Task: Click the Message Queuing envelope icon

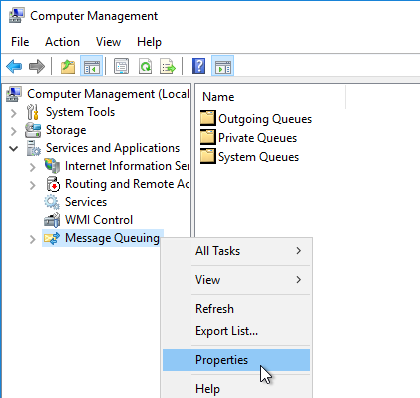Action: click(x=52, y=238)
